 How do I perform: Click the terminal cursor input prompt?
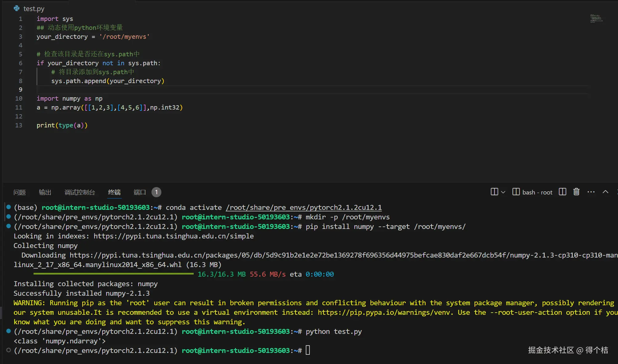pos(308,350)
